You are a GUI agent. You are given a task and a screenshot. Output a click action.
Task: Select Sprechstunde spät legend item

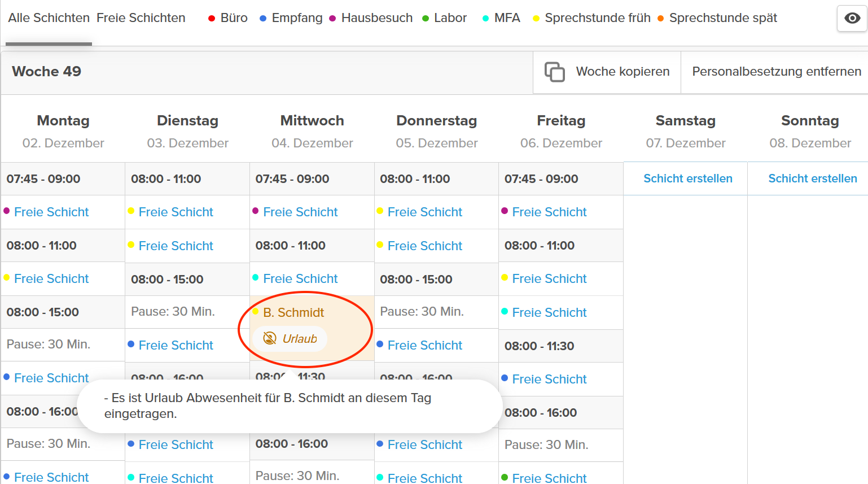[x=722, y=18]
